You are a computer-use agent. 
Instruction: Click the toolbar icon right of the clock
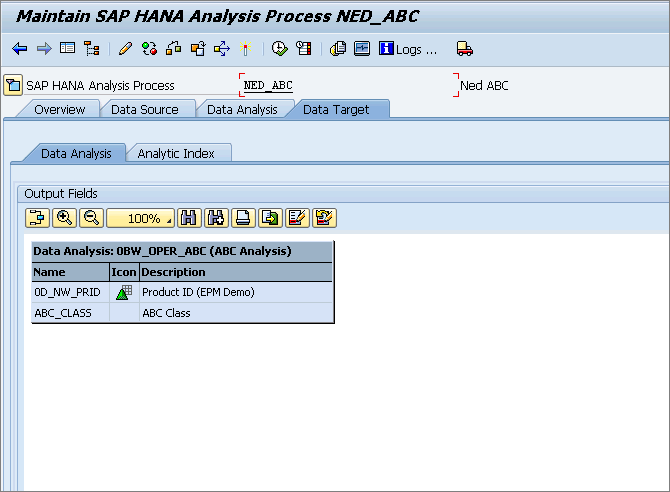pos(304,49)
